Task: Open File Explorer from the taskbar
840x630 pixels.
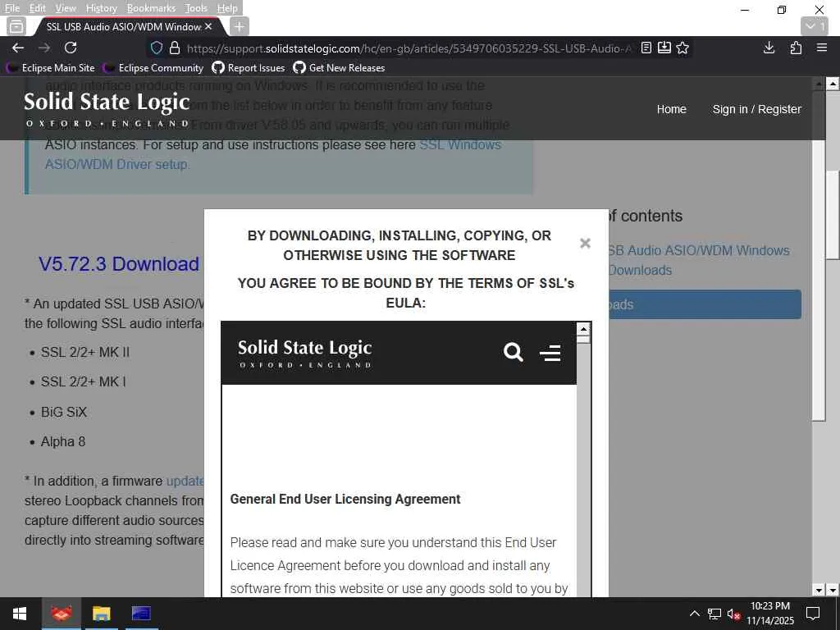Action: pos(101,614)
